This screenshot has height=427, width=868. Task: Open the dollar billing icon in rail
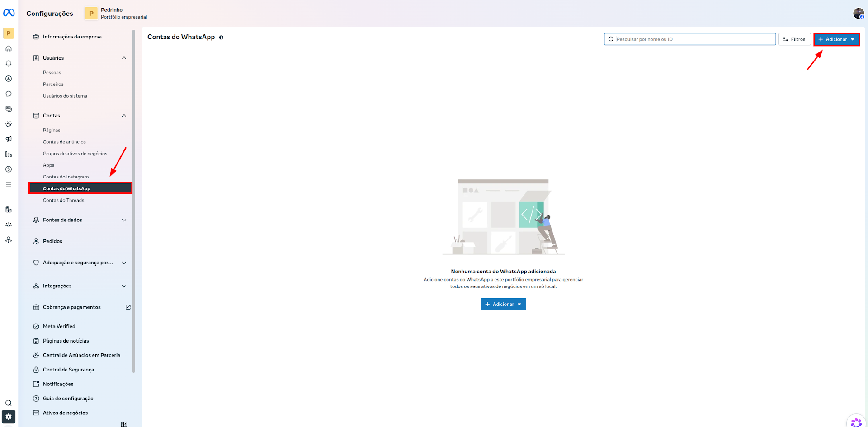(9, 169)
